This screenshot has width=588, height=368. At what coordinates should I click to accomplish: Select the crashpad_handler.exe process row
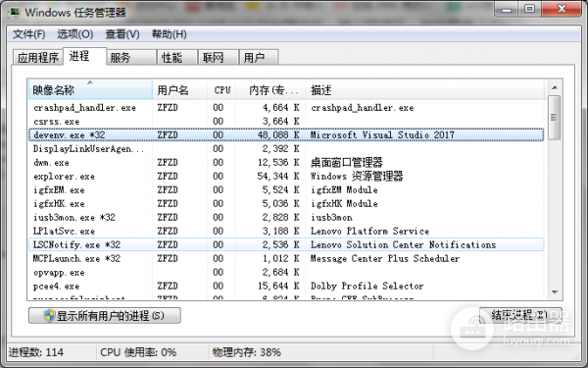(x=286, y=108)
